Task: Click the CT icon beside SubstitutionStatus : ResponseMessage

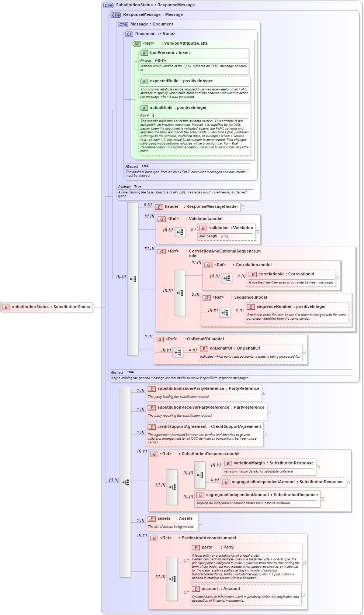Action: [108, 5]
